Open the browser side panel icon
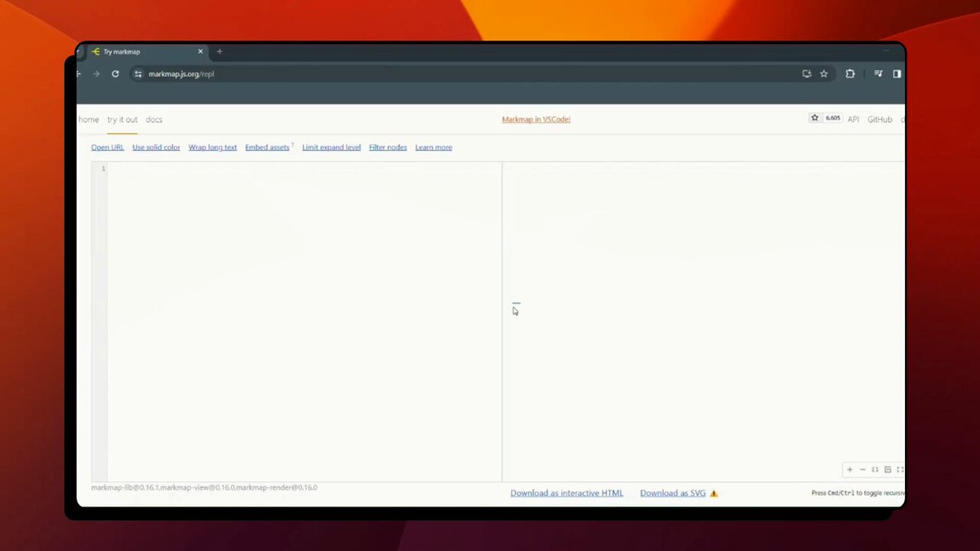This screenshot has width=980, height=551. click(897, 73)
